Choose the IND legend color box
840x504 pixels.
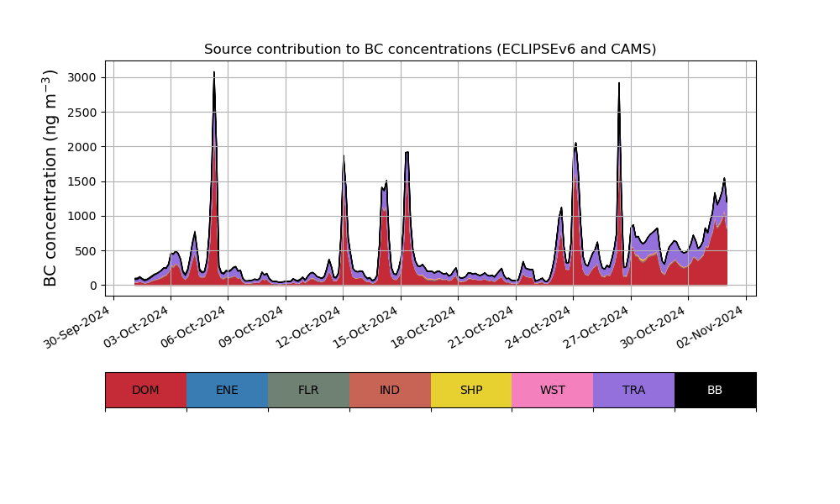(390, 390)
